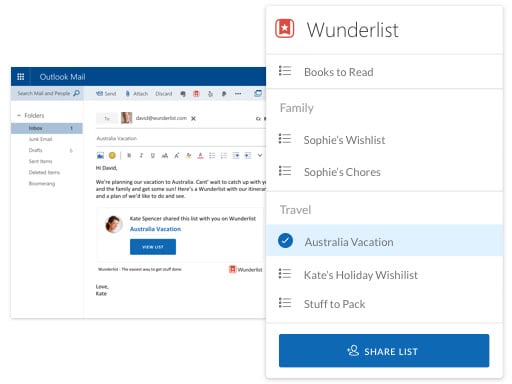Uncheck the Australia Vacation checkmark
The image size is (512, 384).
coord(285,240)
